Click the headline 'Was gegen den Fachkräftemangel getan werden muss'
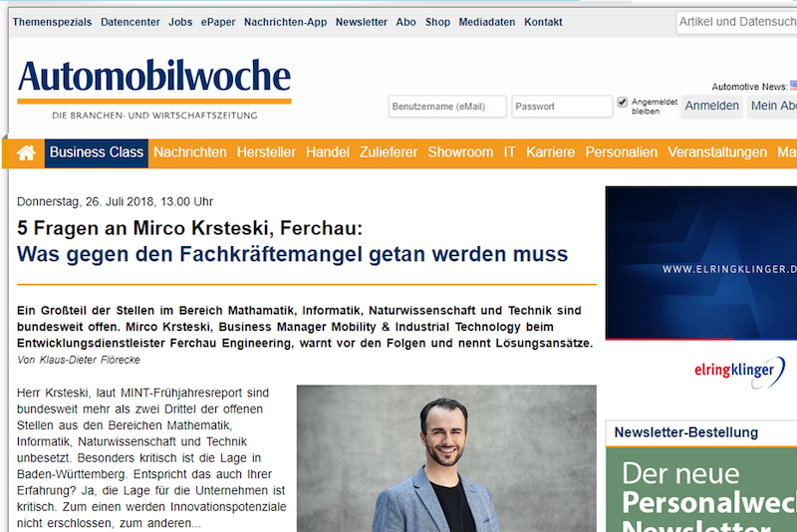This screenshot has height=532, width=797. click(292, 254)
